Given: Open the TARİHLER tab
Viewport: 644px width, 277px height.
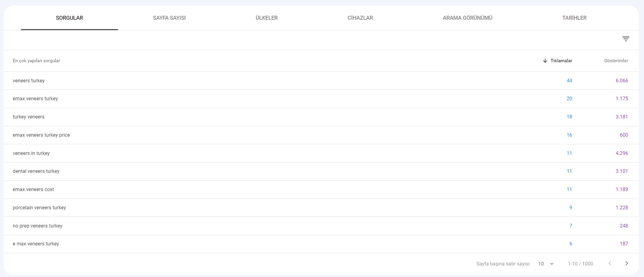Looking at the screenshot, I should [x=574, y=18].
